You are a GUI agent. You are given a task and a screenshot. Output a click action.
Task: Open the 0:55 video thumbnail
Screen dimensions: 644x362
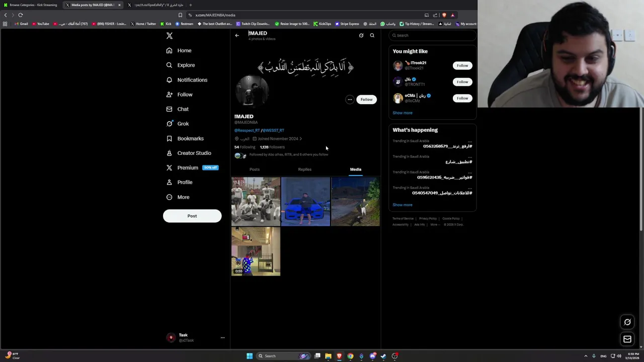(256, 251)
